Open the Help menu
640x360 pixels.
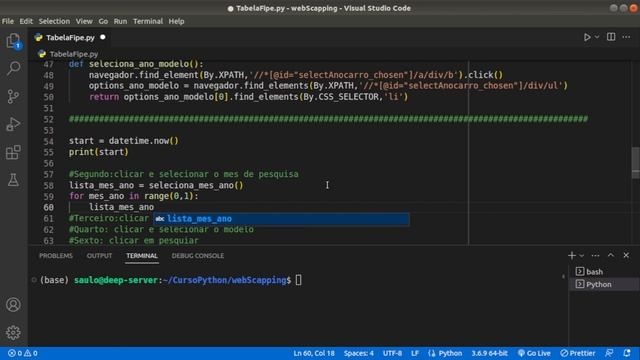pos(176,21)
